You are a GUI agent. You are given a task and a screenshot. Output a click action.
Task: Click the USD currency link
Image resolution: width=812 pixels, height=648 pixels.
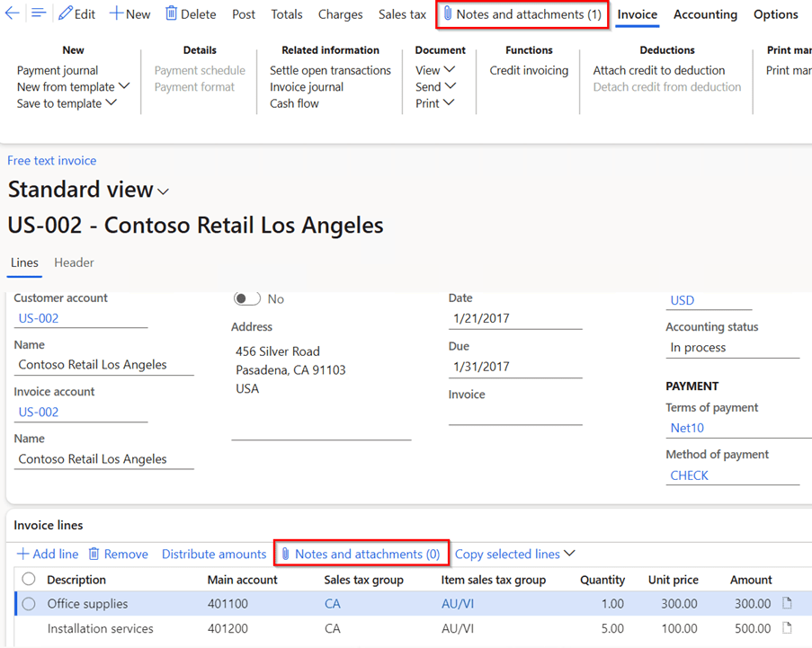coord(682,300)
